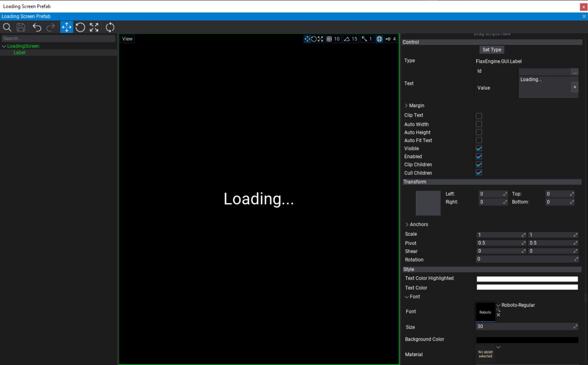This screenshot has width=588, height=365.
Task: Select the Loading Screen Prefab tab
Action: [x=26, y=17]
